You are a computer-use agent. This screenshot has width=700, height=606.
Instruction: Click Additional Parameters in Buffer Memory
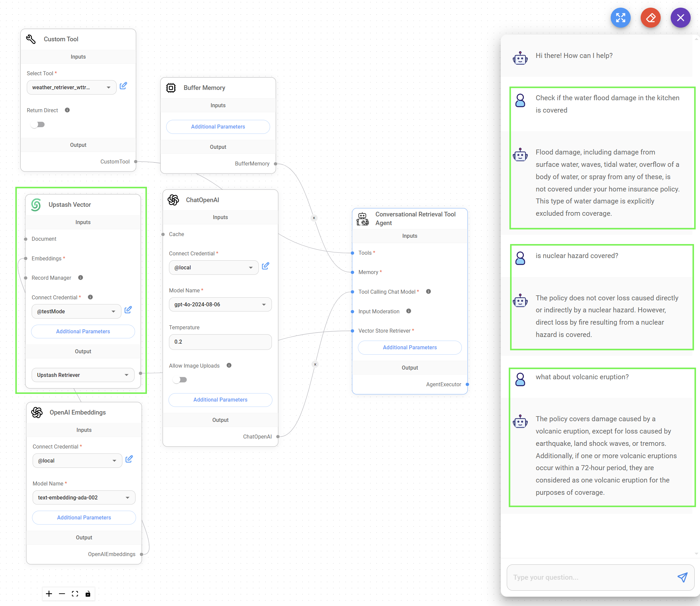click(x=218, y=127)
